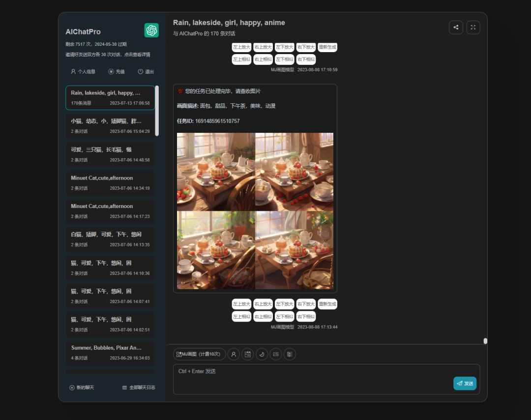Open the 充值 recharge option
Image resolution: width=531 pixels, height=420 pixels.
[x=117, y=72]
